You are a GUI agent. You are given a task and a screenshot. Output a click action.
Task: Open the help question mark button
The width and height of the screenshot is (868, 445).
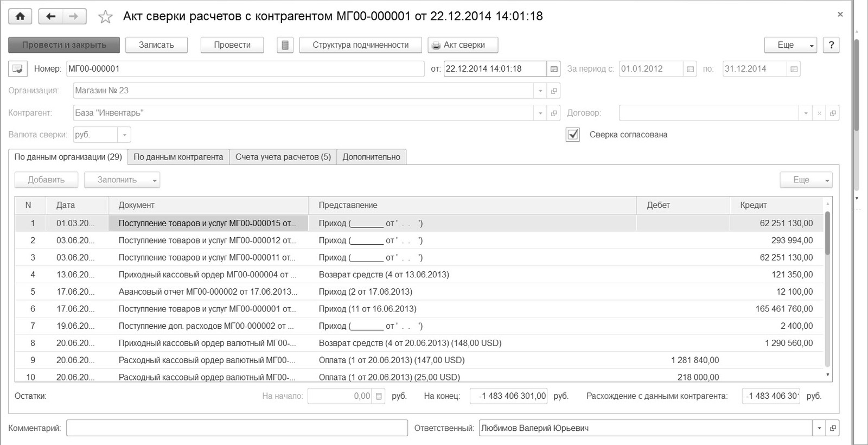coord(831,45)
